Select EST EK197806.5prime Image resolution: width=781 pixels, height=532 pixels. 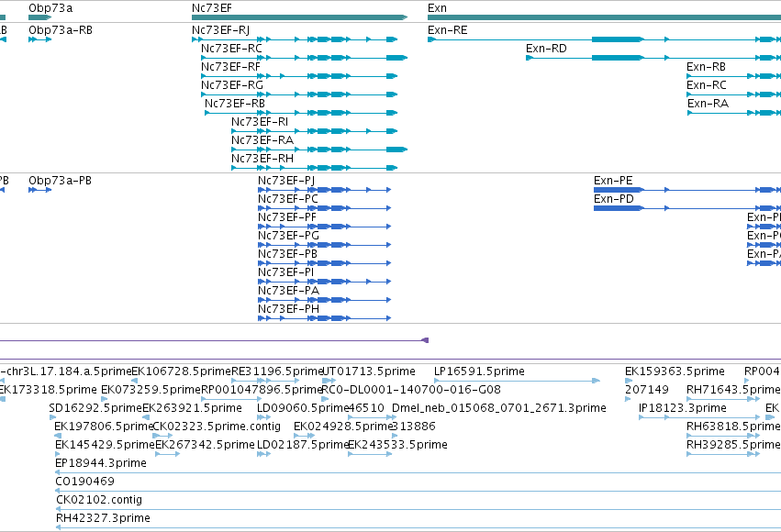tap(104, 427)
